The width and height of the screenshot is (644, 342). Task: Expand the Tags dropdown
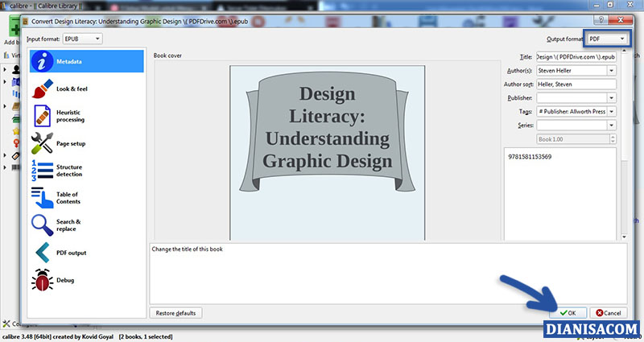pyautogui.click(x=611, y=111)
